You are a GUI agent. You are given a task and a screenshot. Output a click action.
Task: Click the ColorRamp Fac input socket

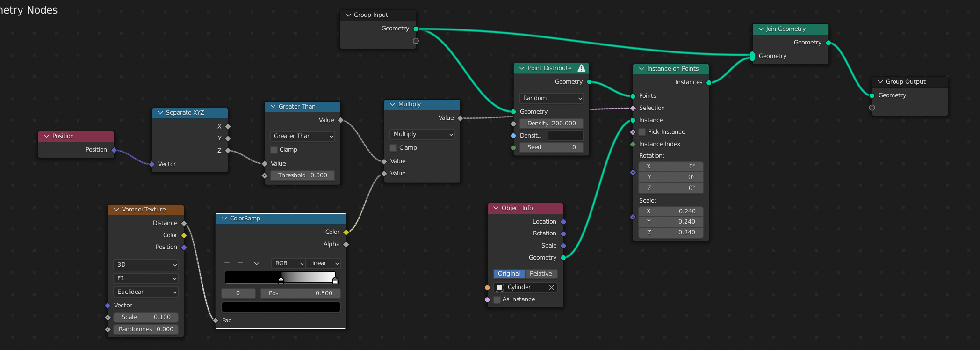click(216, 321)
